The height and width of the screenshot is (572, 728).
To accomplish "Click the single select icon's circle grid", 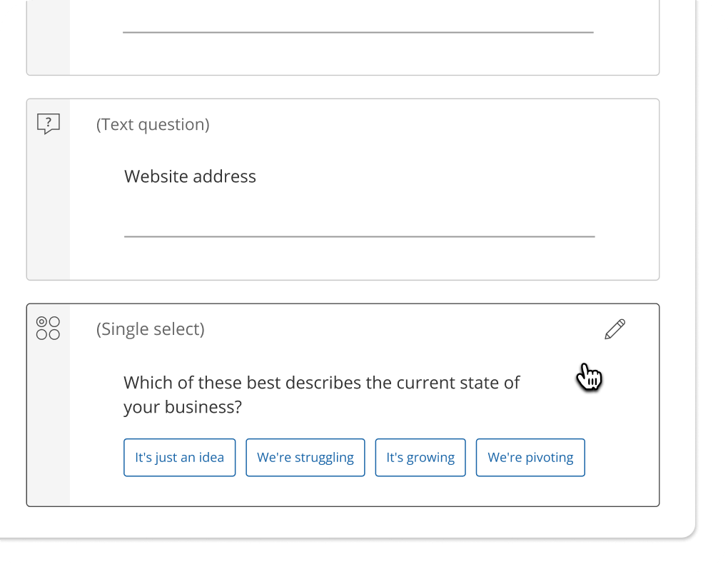I will coord(48,328).
